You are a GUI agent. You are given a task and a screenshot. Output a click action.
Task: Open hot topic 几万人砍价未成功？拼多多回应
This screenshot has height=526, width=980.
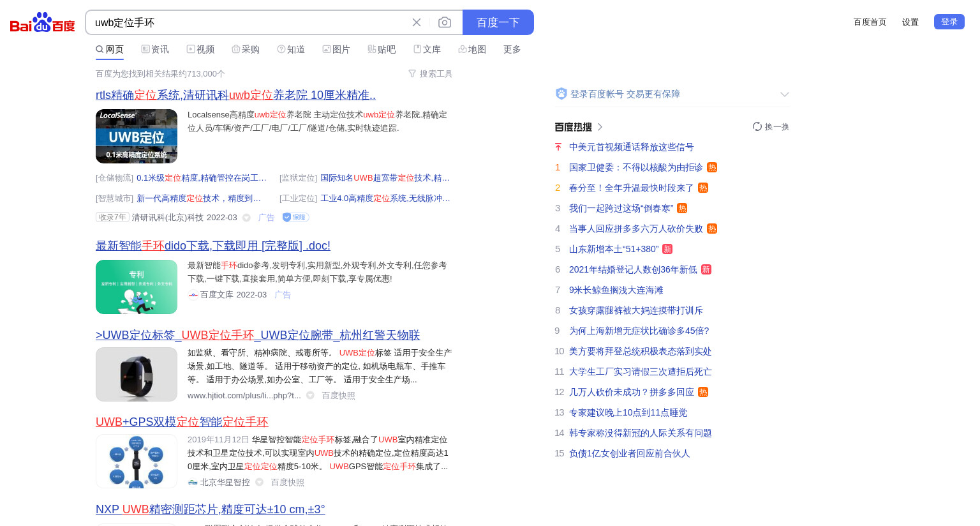(x=632, y=392)
